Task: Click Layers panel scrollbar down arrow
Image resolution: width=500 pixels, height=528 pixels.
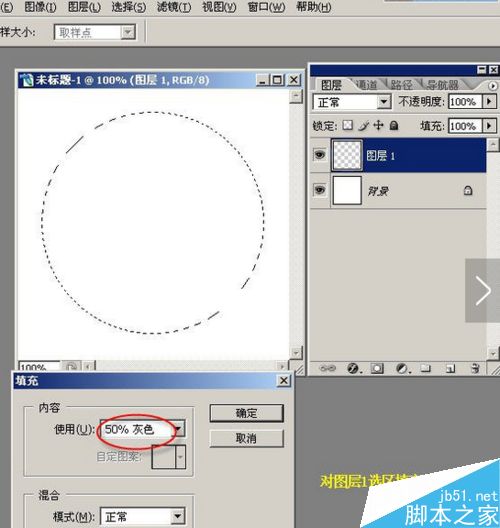Action: [x=493, y=354]
